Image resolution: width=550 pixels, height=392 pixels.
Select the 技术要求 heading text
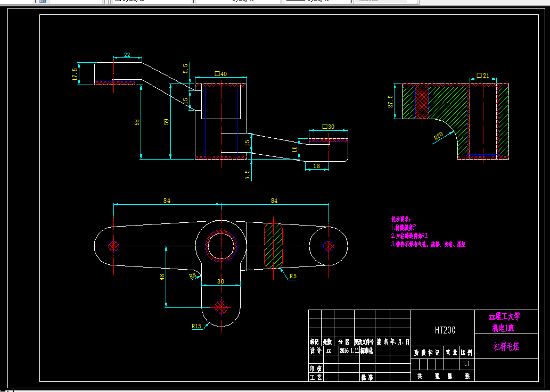401,219
